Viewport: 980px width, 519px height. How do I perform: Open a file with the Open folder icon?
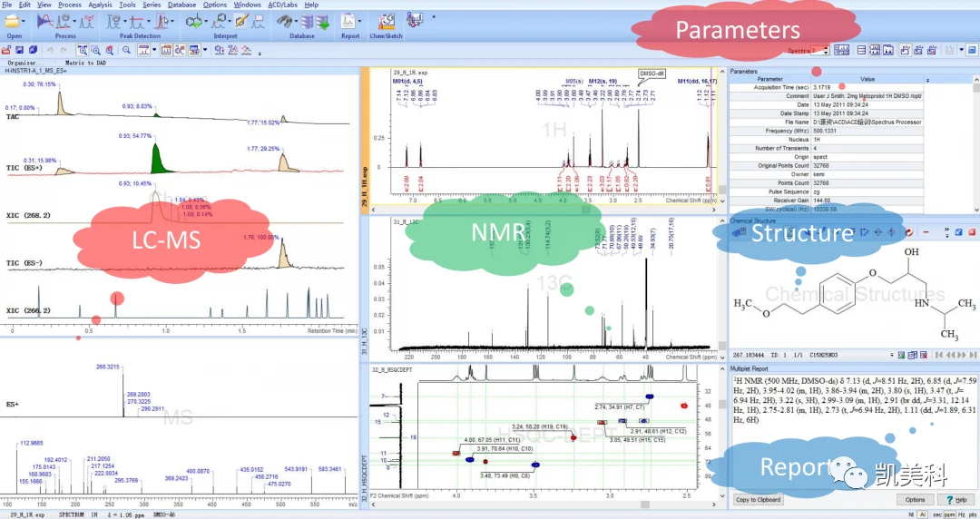click(x=11, y=21)
